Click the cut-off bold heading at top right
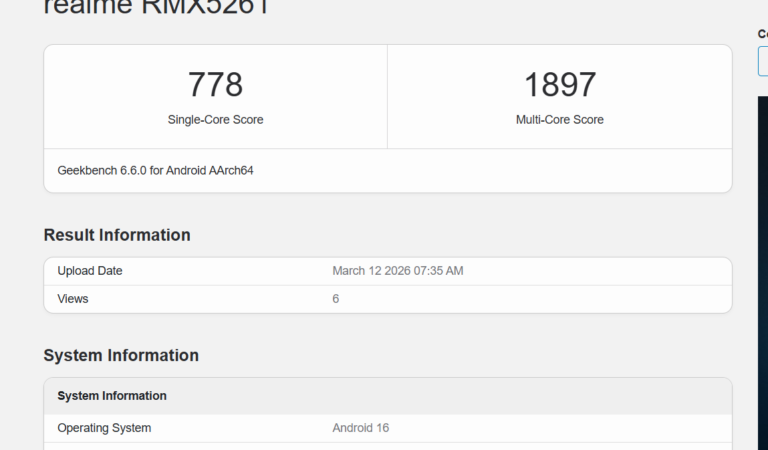The height and width of the screenshot is (450, 768). click(762, 34)
